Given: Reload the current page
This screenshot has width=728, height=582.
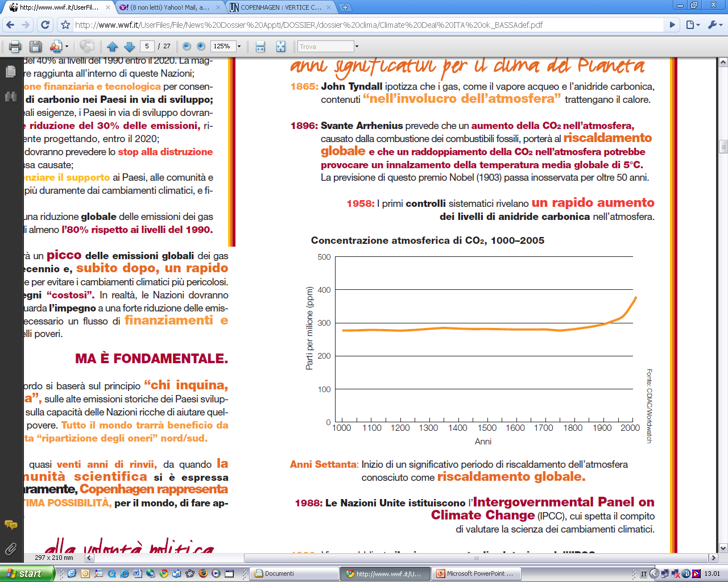Looking at the screenshot, I should pyautogui.click(x=45, y=24).
